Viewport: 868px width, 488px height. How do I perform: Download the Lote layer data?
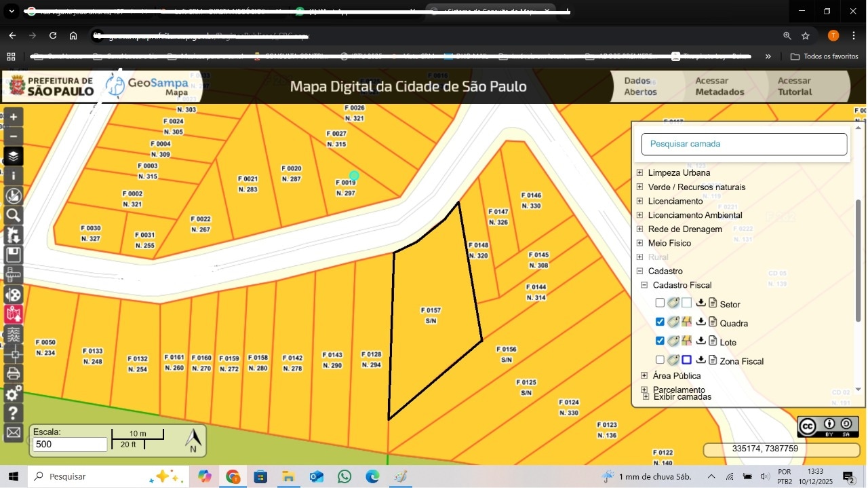701,341
